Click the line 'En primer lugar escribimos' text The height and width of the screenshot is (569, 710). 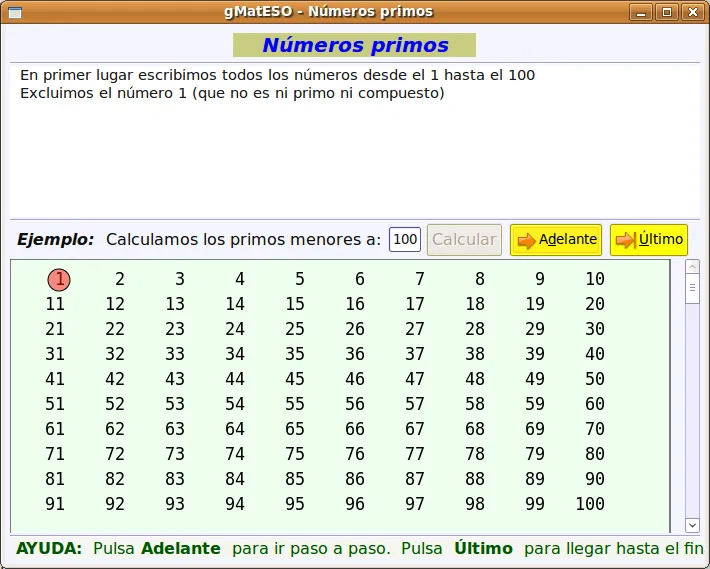coord(278,75)
